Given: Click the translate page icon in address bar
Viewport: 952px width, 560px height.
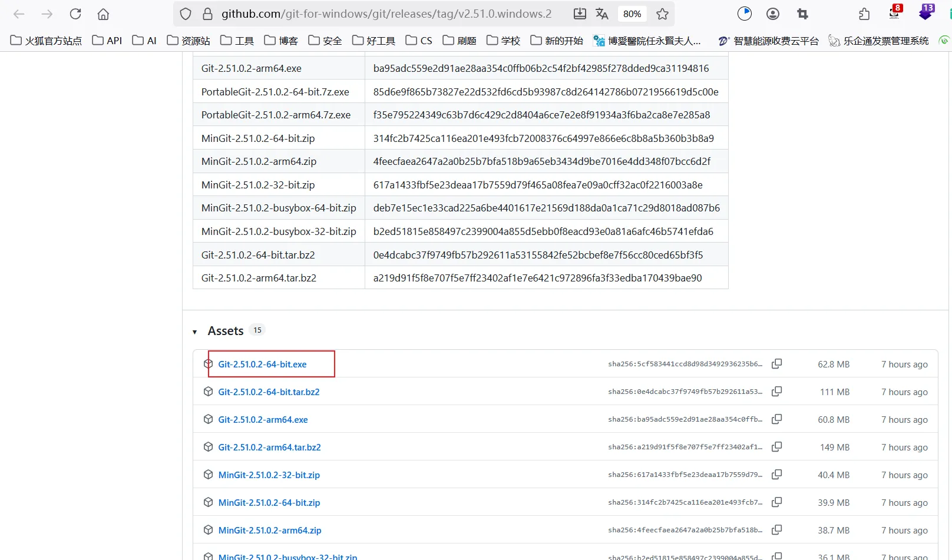Looking at the screenshot, I should [601, 14].
